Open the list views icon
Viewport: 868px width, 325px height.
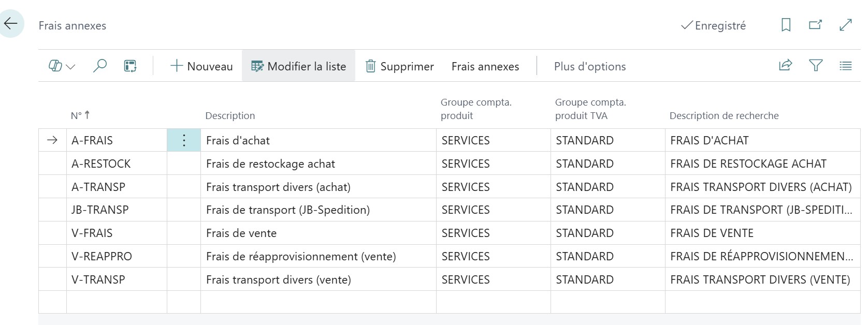[845, 66]
